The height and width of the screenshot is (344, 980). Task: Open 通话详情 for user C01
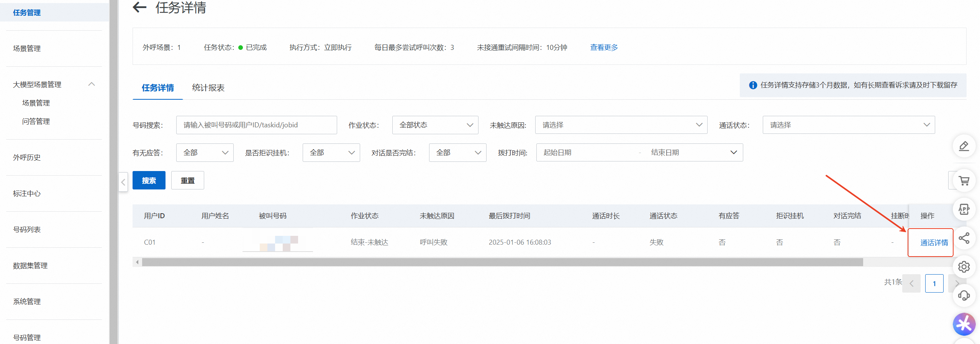pyautogui.click(x=934, y=243)
